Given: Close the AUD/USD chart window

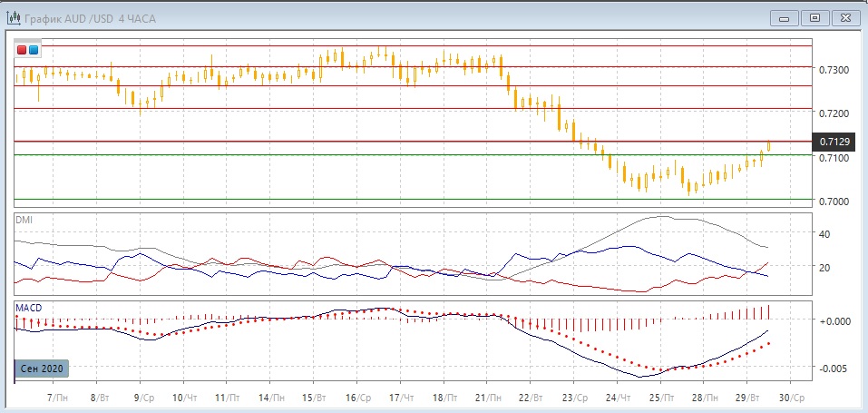Looking at the screenshot, I should (x=844, y=17).
